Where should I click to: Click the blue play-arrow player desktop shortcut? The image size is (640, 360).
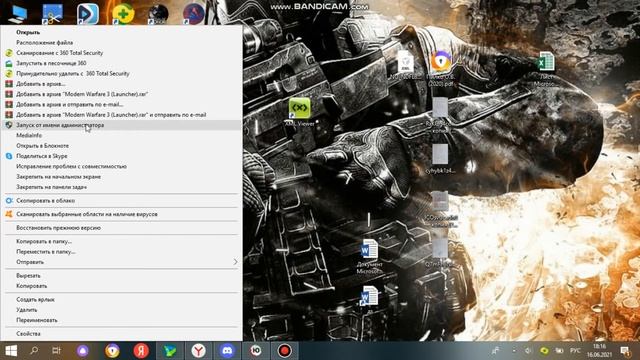(88, 14)
